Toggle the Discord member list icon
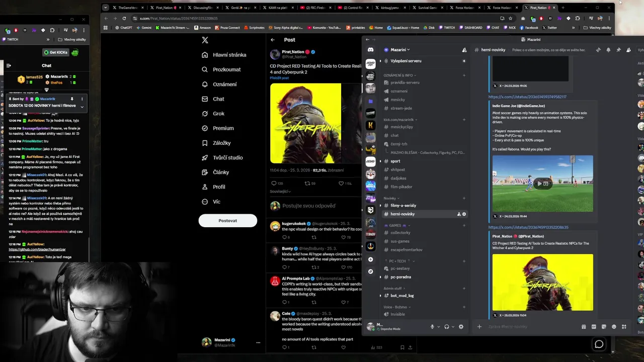The height and width of the screenshot is (362, 644). point(628,50)
